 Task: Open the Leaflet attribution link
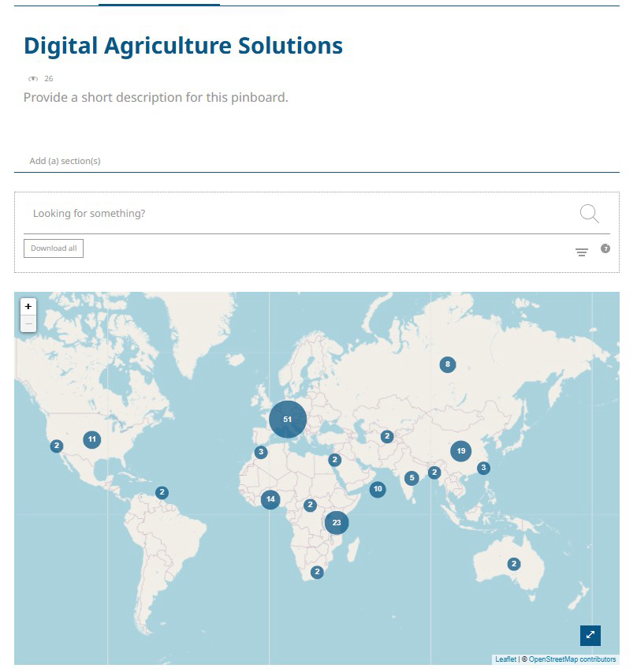pyautogui.click(x=505, y=659)
